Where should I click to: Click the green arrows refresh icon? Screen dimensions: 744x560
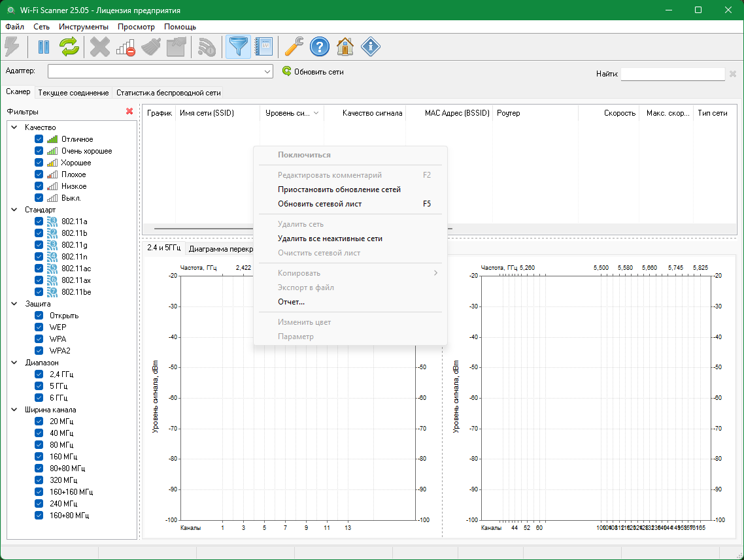point(69,47)
